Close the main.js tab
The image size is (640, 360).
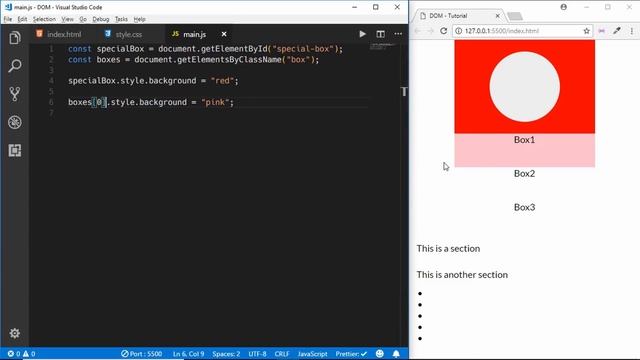tap(224, 34)
